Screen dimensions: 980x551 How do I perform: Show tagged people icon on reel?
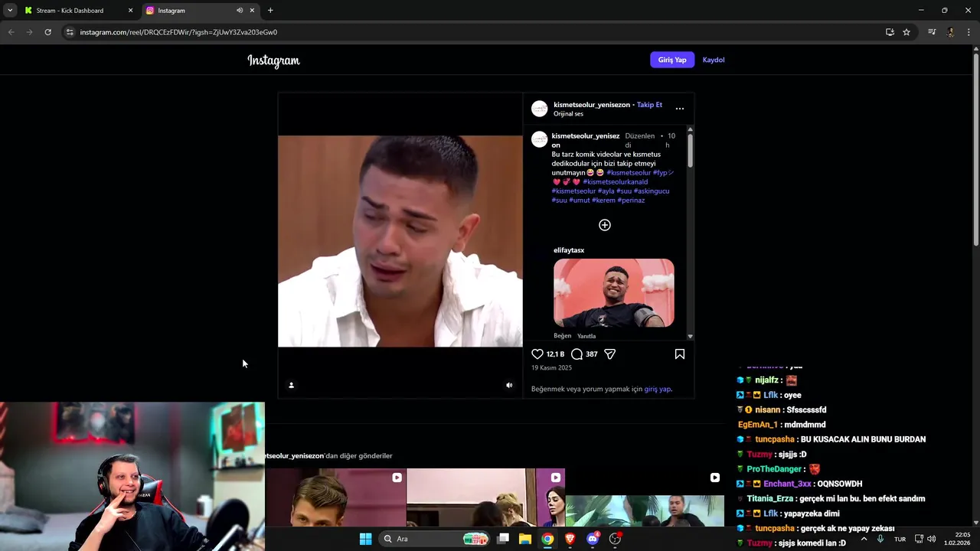point(291,386)
